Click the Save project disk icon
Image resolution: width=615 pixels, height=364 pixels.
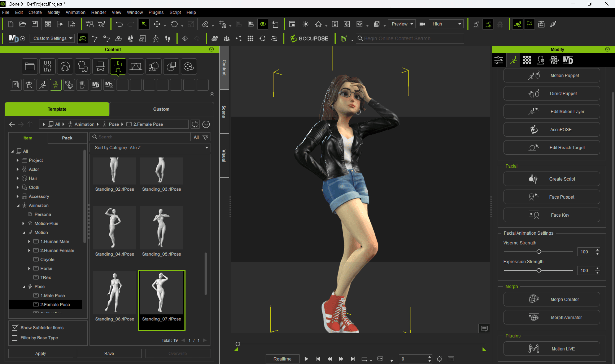pyautogui.click(x=35, y=24)
